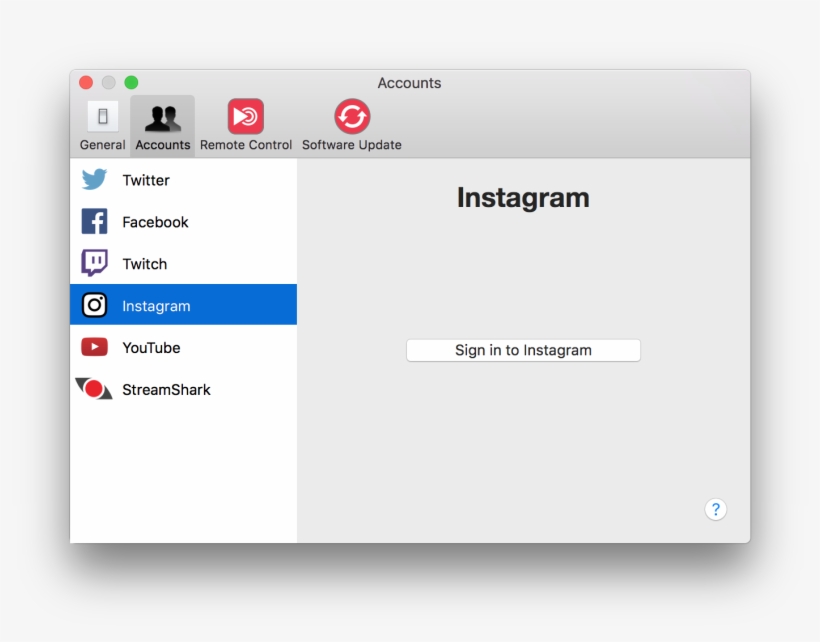Switch to the General tab
Viewport: 820px width, 642px height.
(102, 124)
